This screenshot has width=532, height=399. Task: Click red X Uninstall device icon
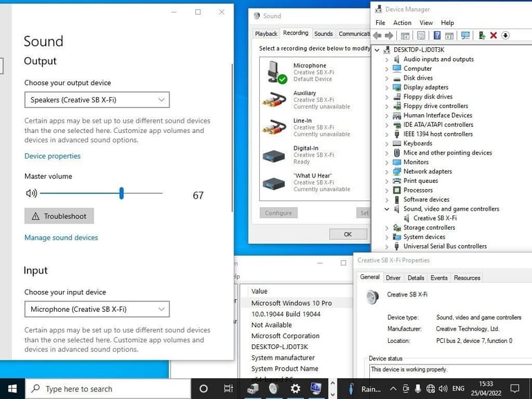[x=493, y=35]
